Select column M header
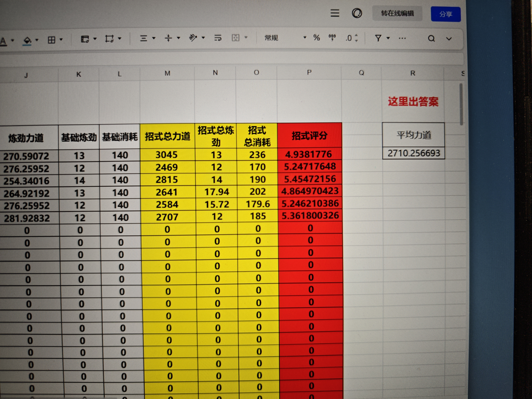Viewport: 532px width, 399px height. [167, 73]
